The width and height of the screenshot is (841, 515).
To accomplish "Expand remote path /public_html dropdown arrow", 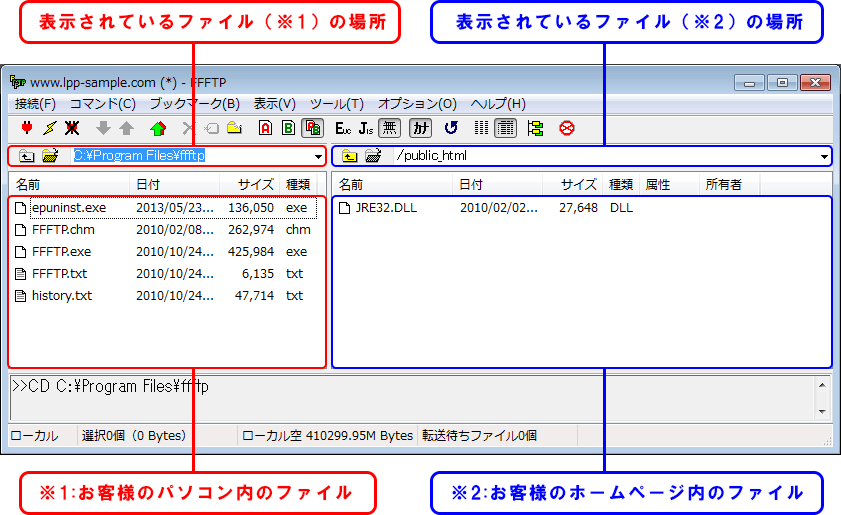I will point(824,157).
